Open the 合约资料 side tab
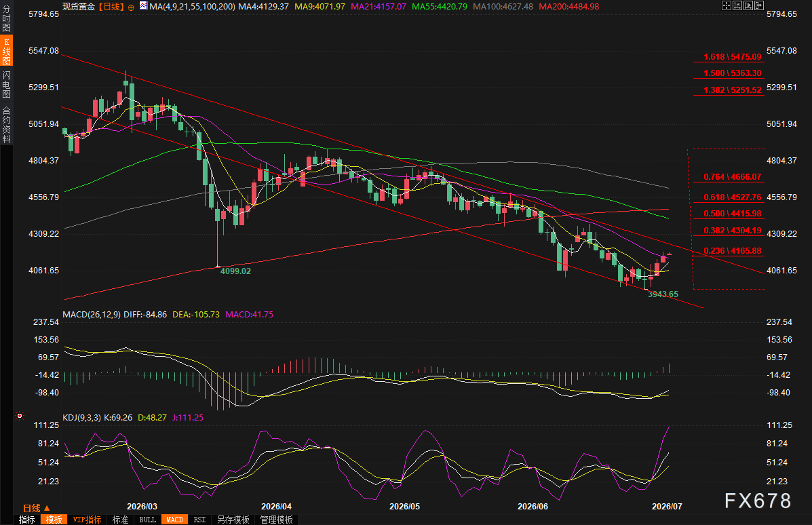The image size is (812, 525). (x=6, y=125)
